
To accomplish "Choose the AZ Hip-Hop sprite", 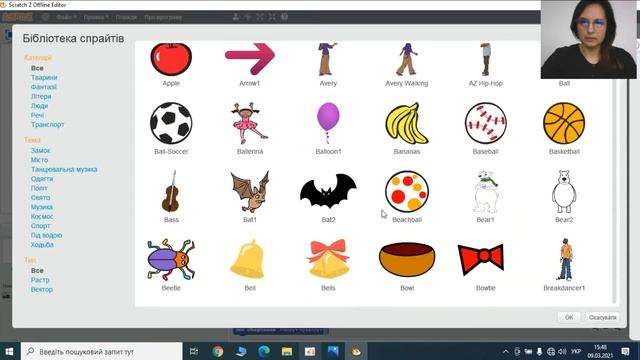I will 485,60.
